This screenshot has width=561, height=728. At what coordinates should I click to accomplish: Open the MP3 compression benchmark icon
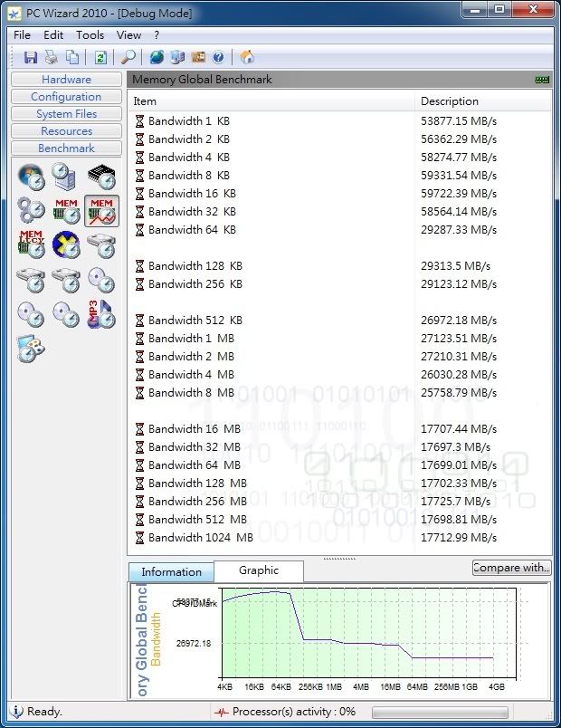tap(100, 314)
